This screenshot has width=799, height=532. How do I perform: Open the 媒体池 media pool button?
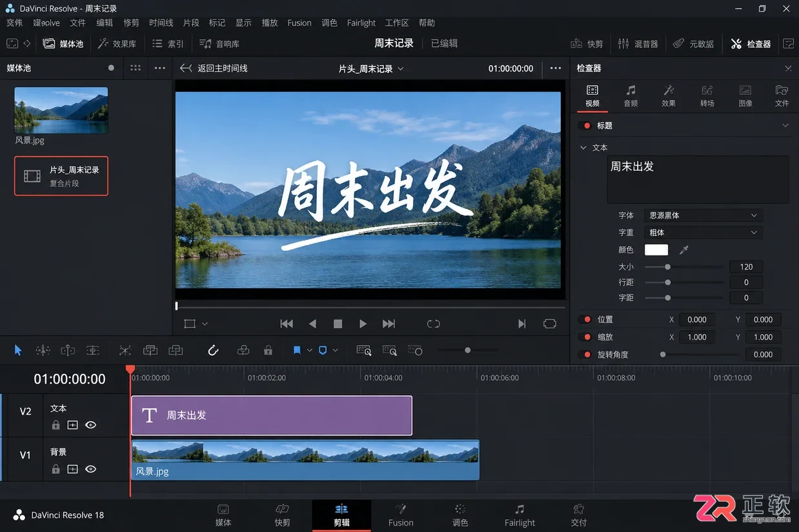(63, 44)
